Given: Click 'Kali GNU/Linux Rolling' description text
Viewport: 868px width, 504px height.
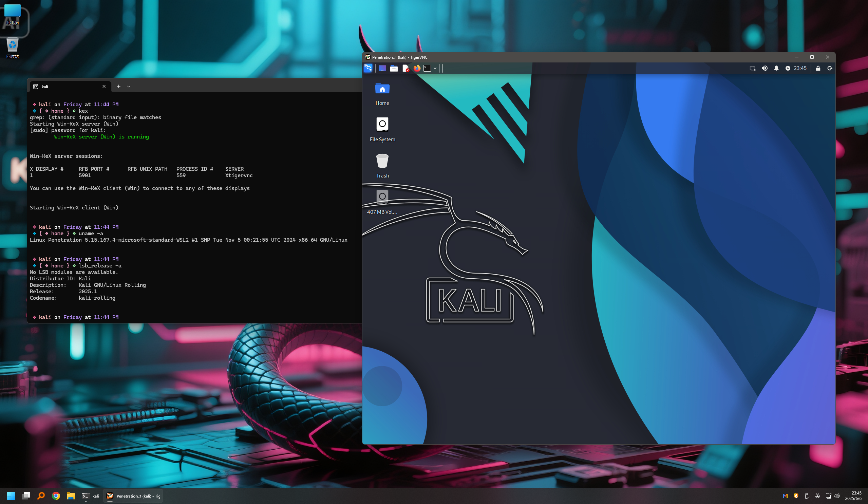Looking at the screenshot, I should click(112, 285).
